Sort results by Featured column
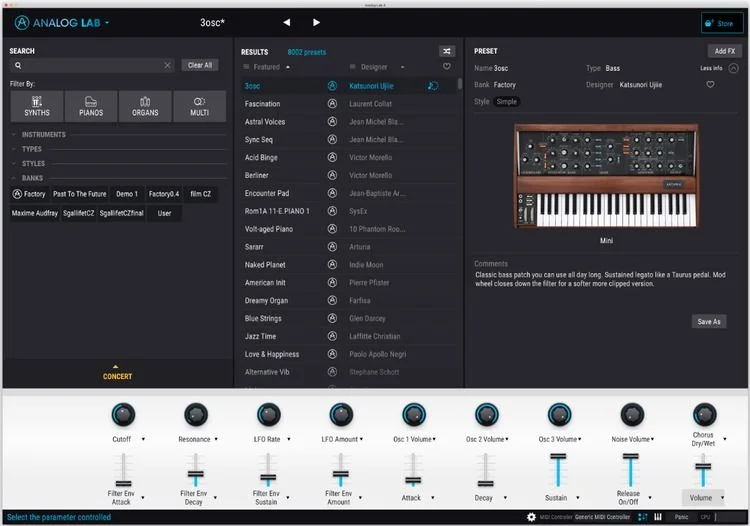This screenshot has height=526, width=750. click(266, 67)
